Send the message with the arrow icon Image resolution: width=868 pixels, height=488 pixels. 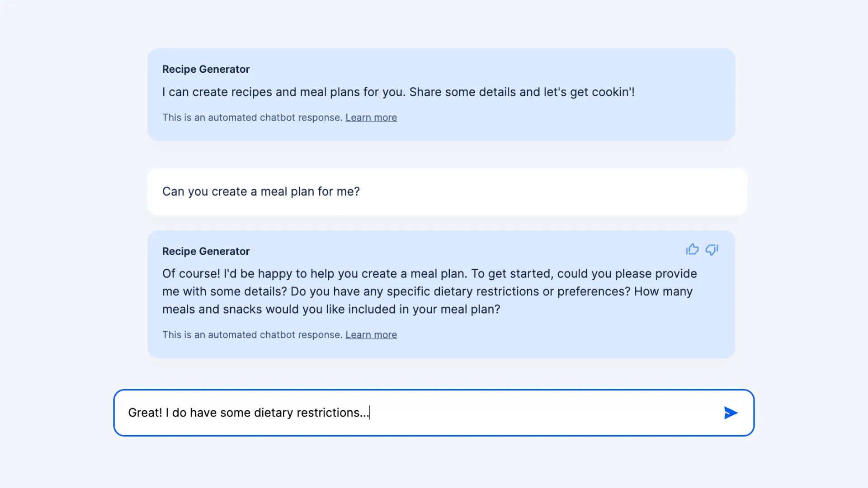click(731, 413)
